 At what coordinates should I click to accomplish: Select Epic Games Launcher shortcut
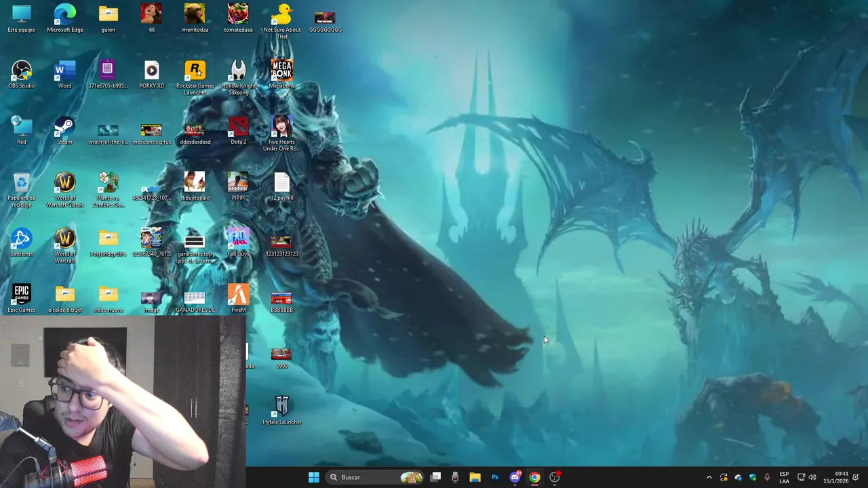(22, 299)
